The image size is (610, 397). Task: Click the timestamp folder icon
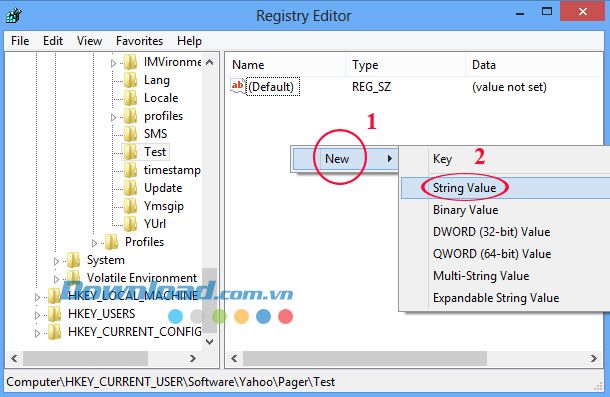point(130,170)
